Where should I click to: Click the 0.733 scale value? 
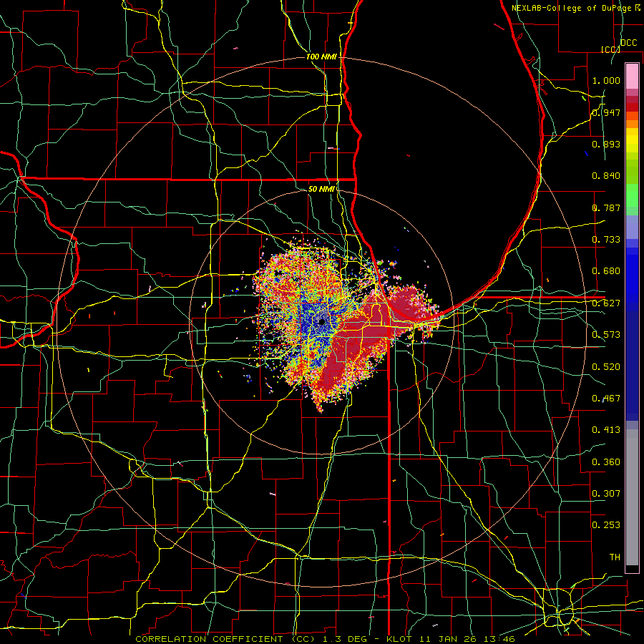pos(606,240)
